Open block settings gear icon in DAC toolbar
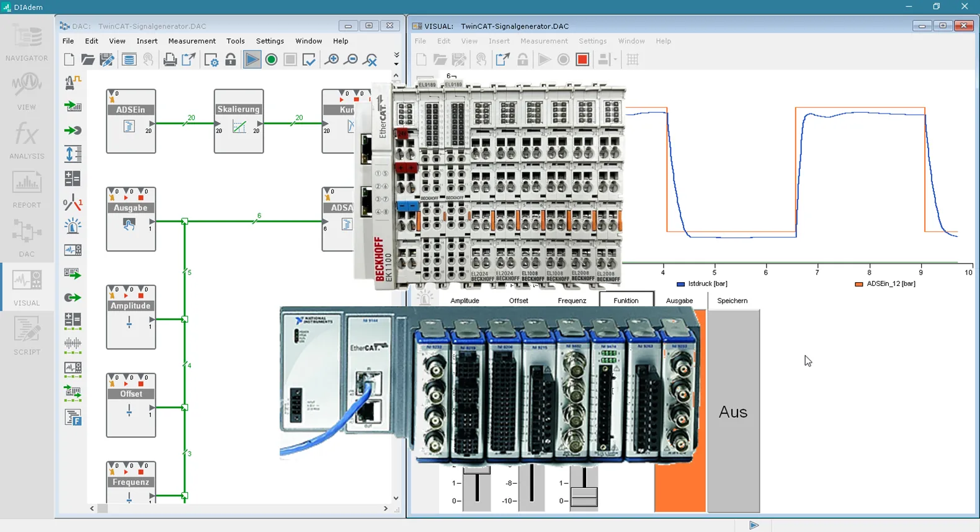The image size is (980, 532). tap(211, 60)
